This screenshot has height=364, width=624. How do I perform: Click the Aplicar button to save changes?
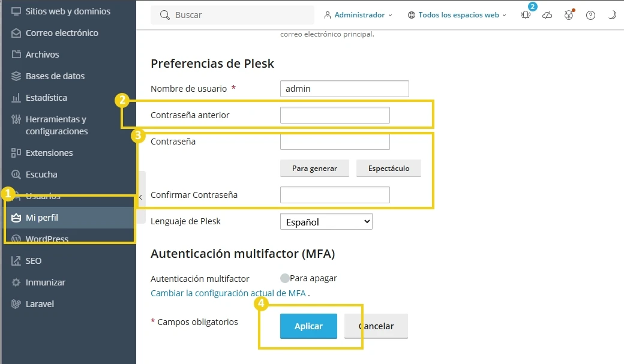(308, 326)
